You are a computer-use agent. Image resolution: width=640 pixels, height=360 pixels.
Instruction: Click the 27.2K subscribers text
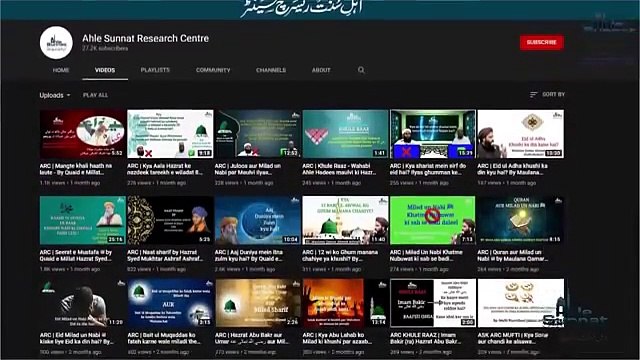coord(105,49)
